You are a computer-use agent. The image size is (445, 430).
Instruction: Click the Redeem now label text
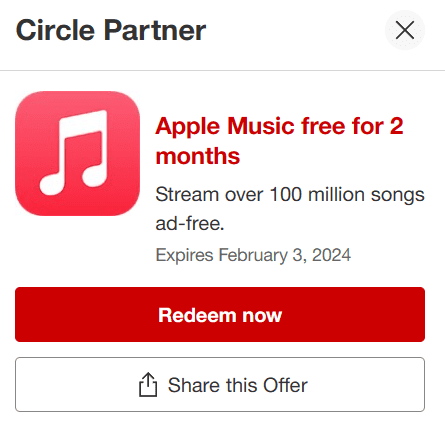pyautogui.click(x=220, y=315)
